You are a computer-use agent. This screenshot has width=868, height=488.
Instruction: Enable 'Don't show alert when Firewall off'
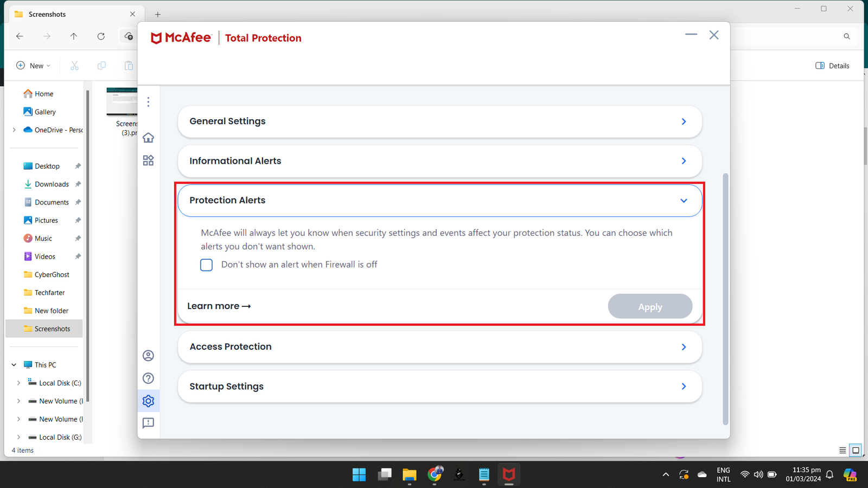point(206,265)
